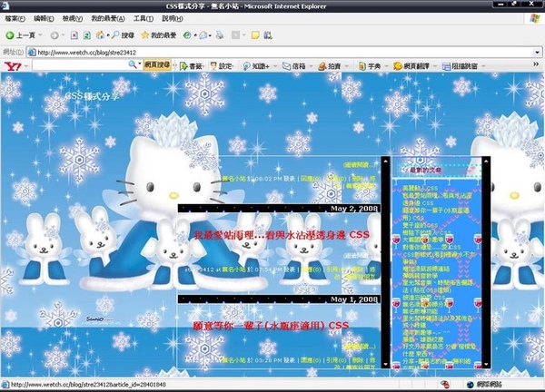Click the yellow Discuss note icon
This screenshot has height=392, width=545.
click(255, 35)
